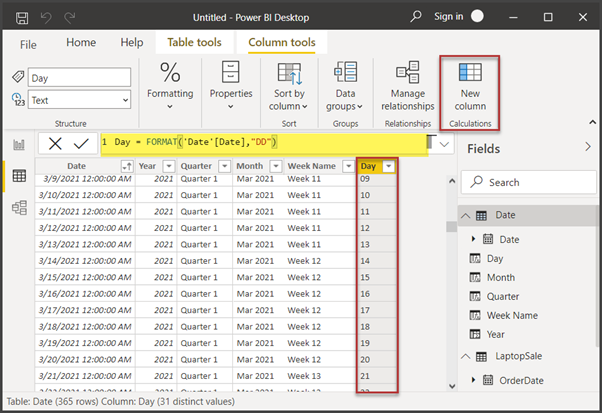Switch to the Home tab
This screenshot has height=413, width=602.
[x=81, y=42]
